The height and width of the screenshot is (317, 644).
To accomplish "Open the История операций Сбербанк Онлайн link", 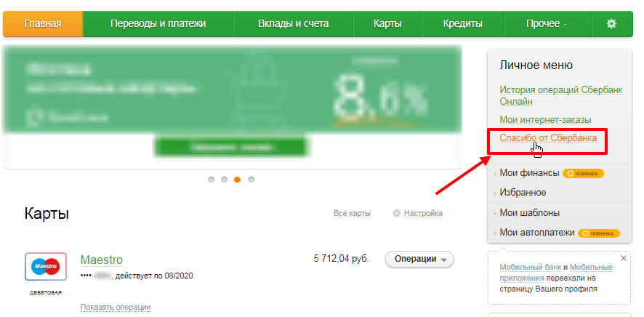I will click(x=561, y=95).
